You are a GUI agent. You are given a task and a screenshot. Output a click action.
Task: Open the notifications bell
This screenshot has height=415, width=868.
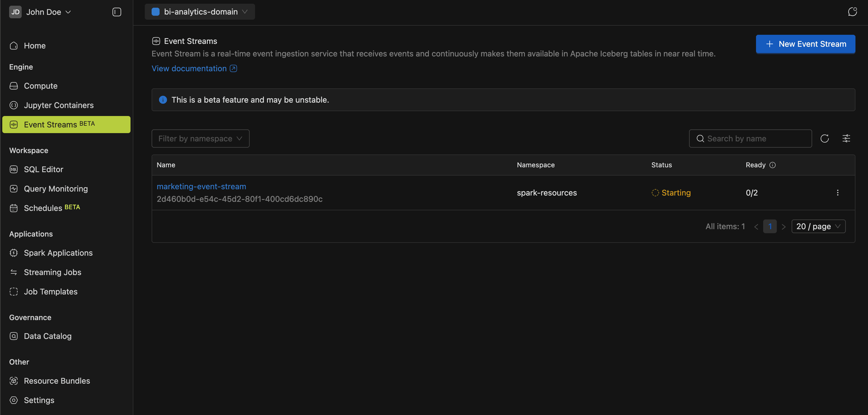pyautogui.click(x=853, y=11)
